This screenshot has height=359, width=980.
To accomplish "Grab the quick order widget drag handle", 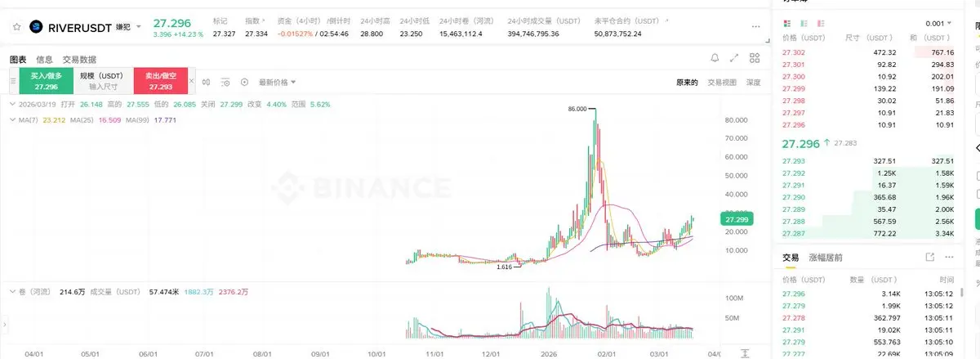I will click(13, 82).
